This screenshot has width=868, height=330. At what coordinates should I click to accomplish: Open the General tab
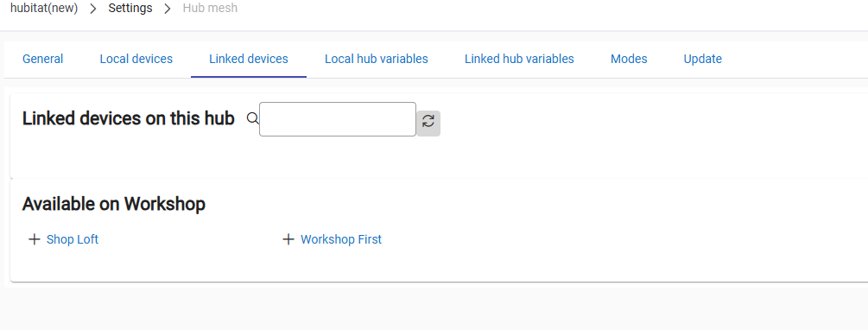pos(42,59)
